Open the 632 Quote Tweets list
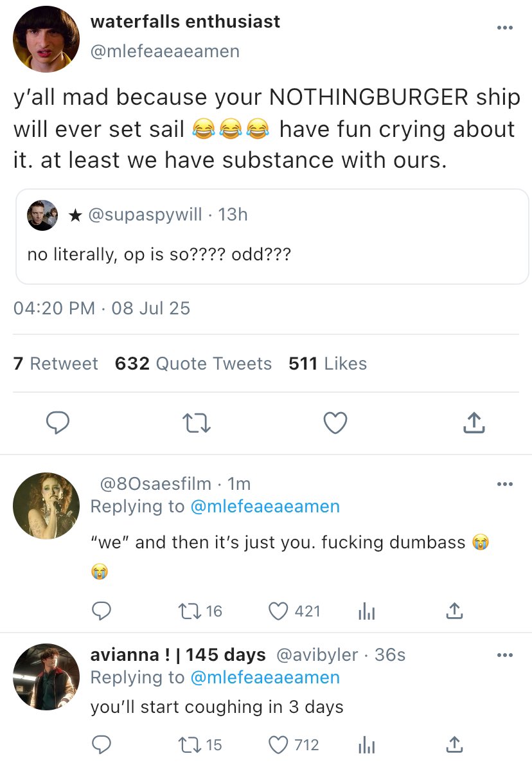The image size is (532, 765). [x=193, y=364]
